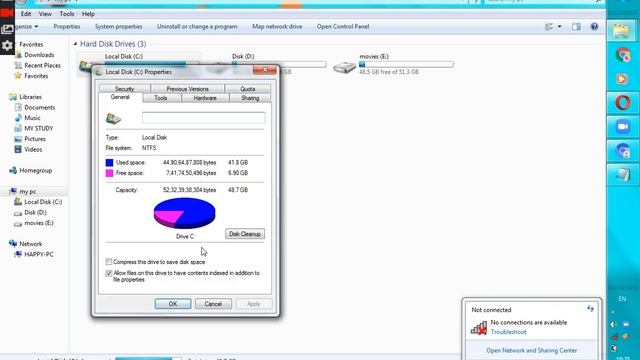Click Cancel in the Properties dialog
Viewport: 640px width, 360px height.
pos(213,304)
